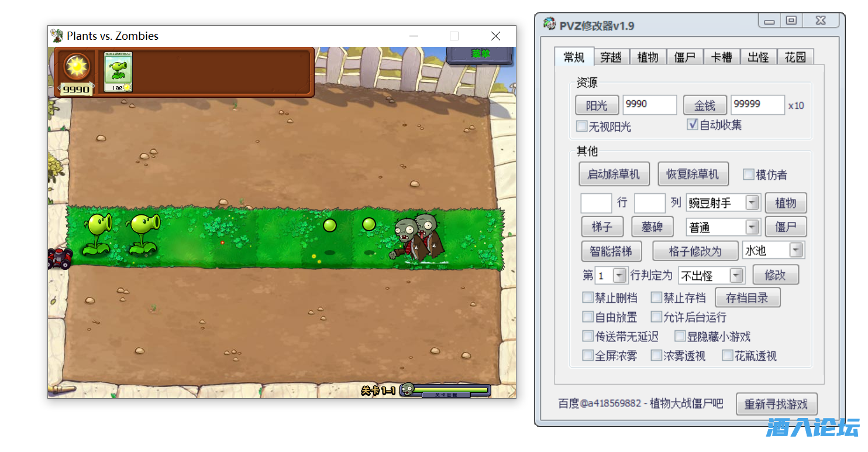This screenshot has width=868, height=452.
Task: Click the Plants vs. Zombies title bar icon
Action: tap(57, 36)
